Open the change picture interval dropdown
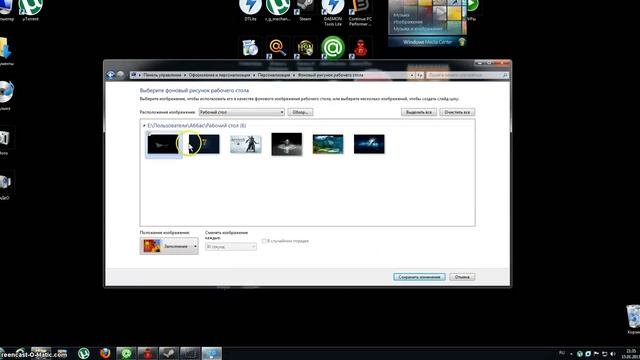This screenshot has height=360, width=640. [x=231, y=247]
